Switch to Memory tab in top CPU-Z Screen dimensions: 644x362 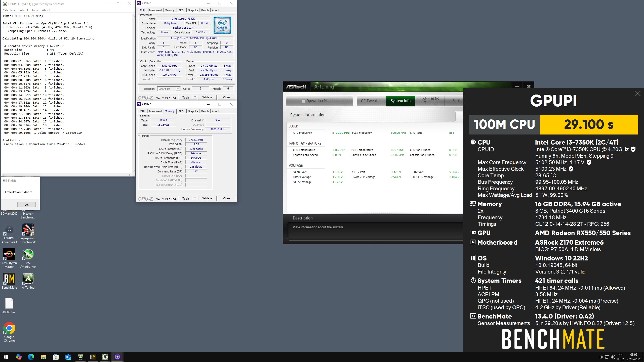click(170, 10)
